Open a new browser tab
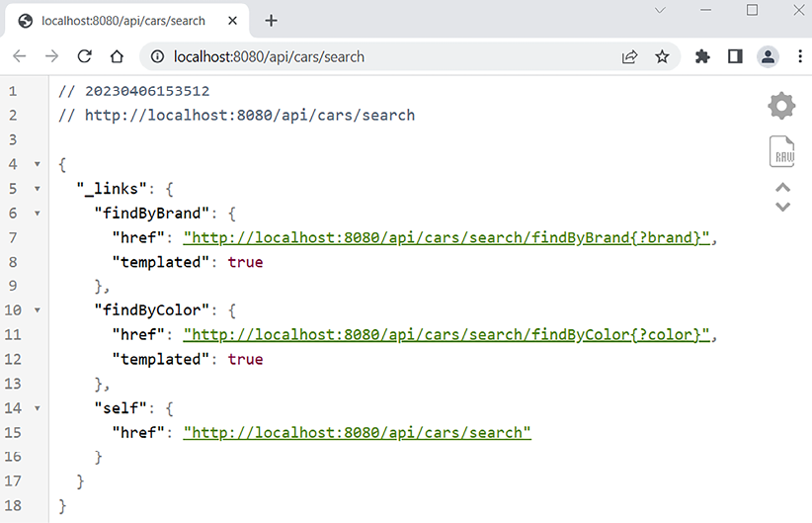The height and width of the screenshot is (523, 812). click(x=272, y=21)
